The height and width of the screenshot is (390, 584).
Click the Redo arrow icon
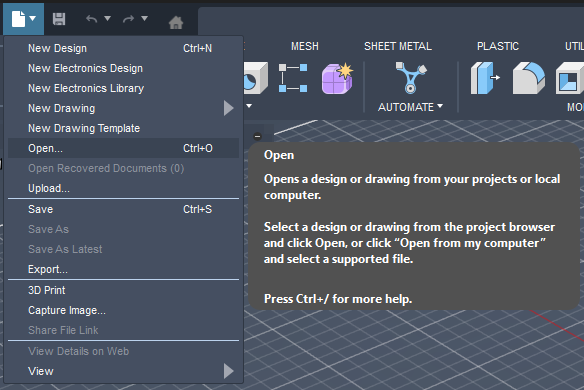coord(128,19)
